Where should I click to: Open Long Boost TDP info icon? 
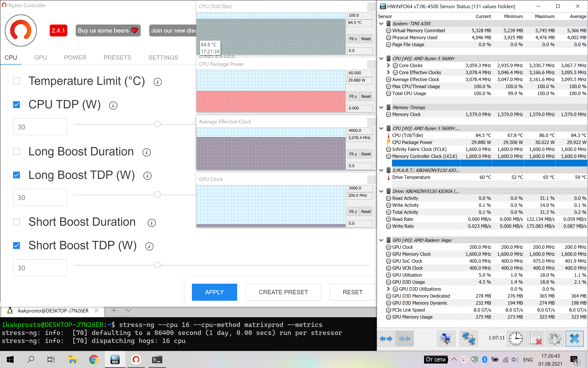coord(148,176)
